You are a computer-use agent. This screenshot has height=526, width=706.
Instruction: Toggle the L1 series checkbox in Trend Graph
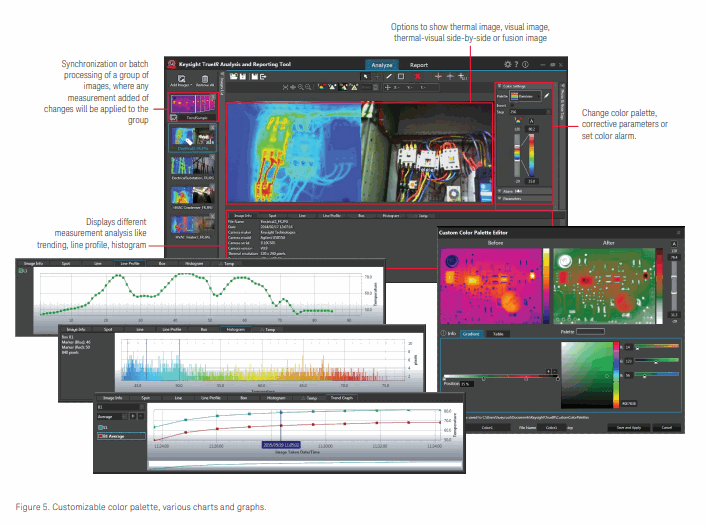tap(99, 427)
